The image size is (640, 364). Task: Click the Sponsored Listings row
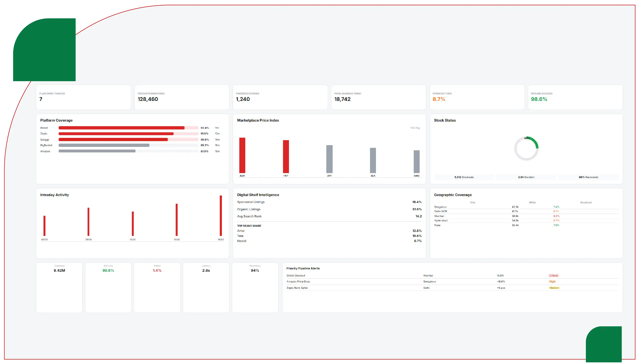tap(329, 202)
